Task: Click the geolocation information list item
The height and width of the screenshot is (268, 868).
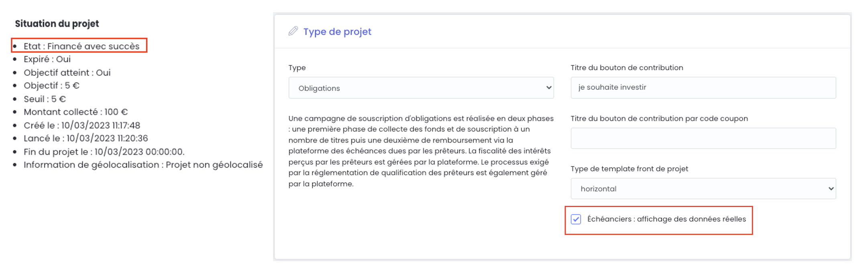Action: [143, 165]
